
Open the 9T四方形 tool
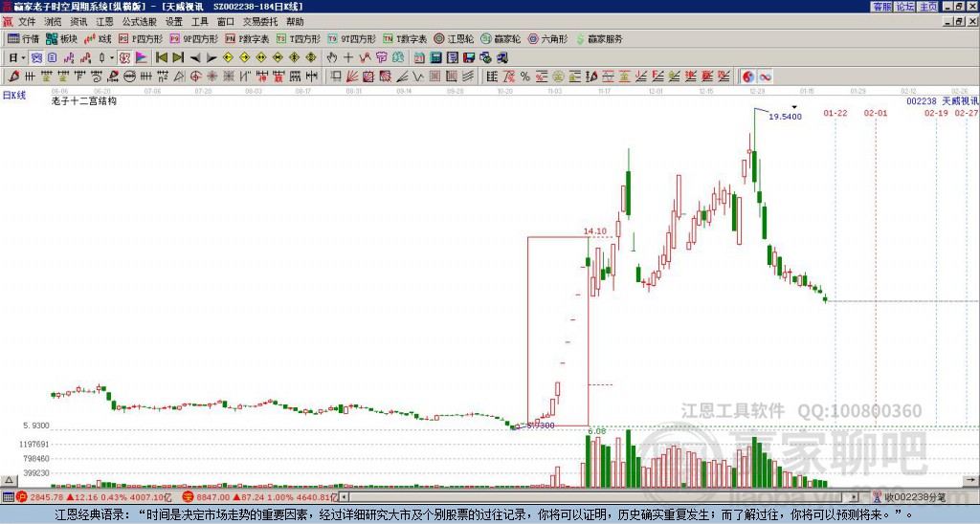click(351, 38)
